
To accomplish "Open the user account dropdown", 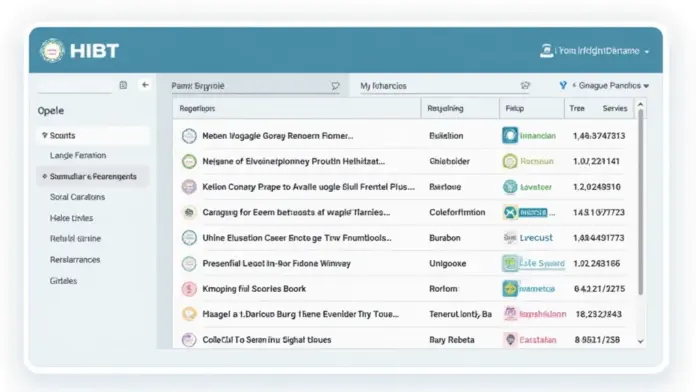I will point(595,51).
